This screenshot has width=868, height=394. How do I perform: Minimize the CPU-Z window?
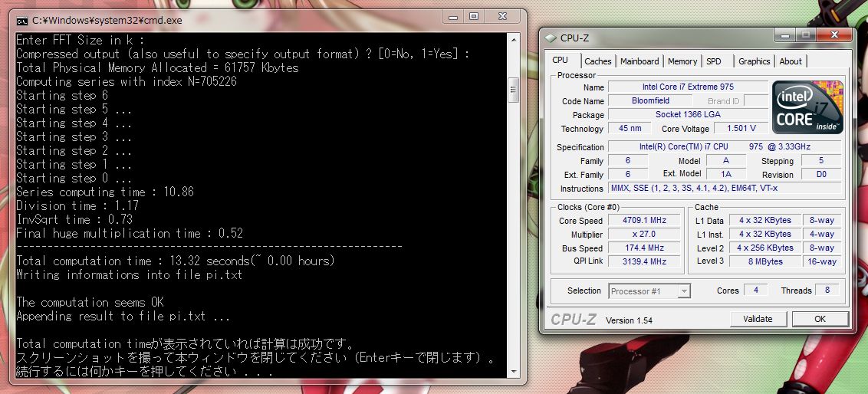[x=784, y=34]
